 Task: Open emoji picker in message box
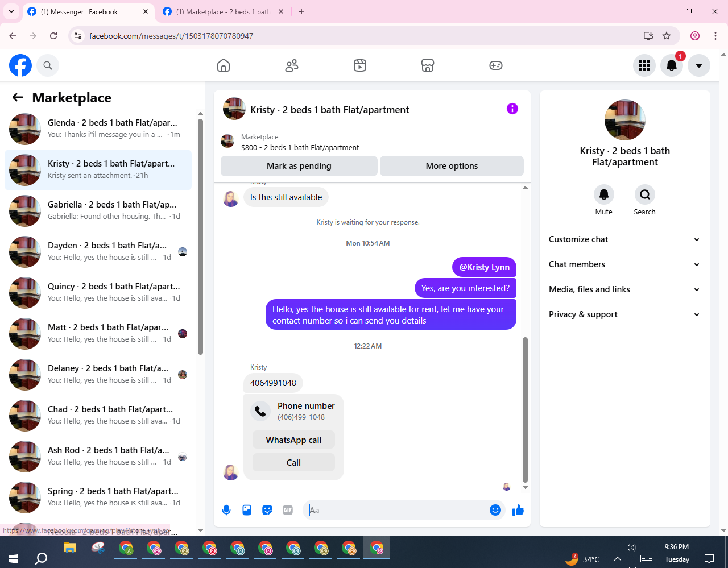coord(495,510)
